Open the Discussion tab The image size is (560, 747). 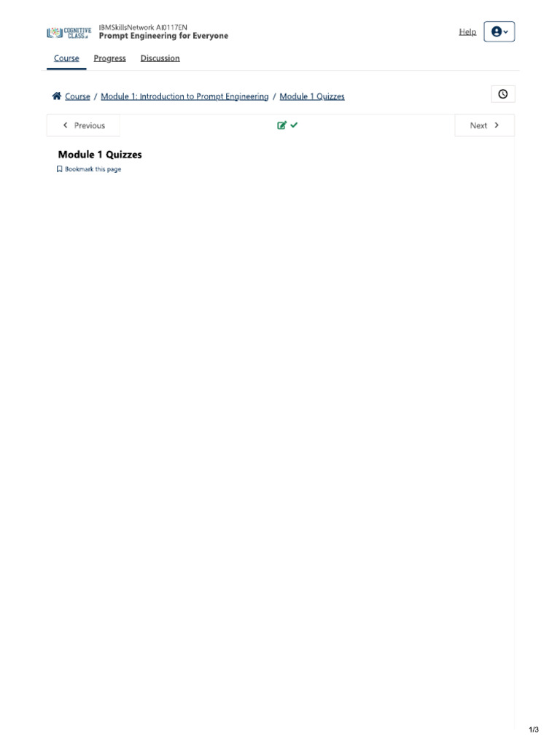click(160, 58)
